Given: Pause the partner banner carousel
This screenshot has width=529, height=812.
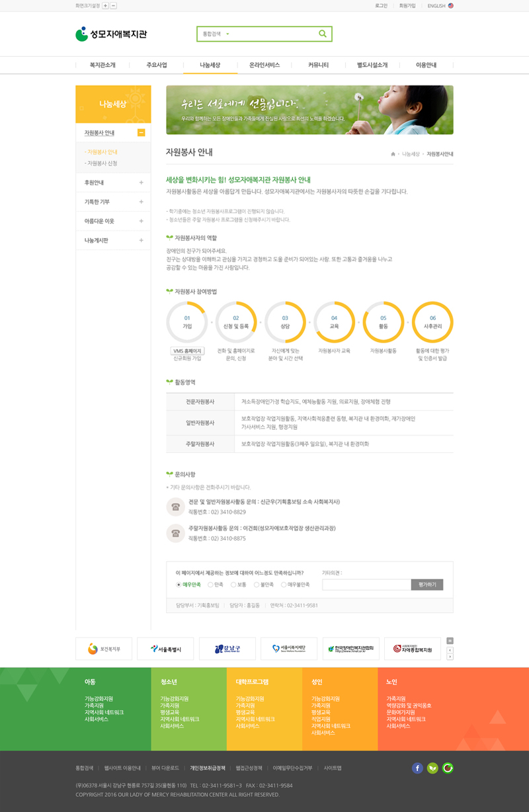Looking at the screenshot, I should tap(450, 640).
